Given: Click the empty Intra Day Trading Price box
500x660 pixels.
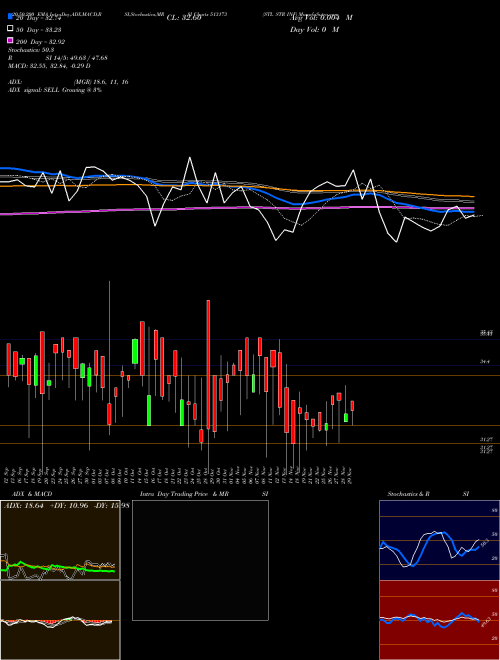Looking at the screenshot, I should click(200, 560).
